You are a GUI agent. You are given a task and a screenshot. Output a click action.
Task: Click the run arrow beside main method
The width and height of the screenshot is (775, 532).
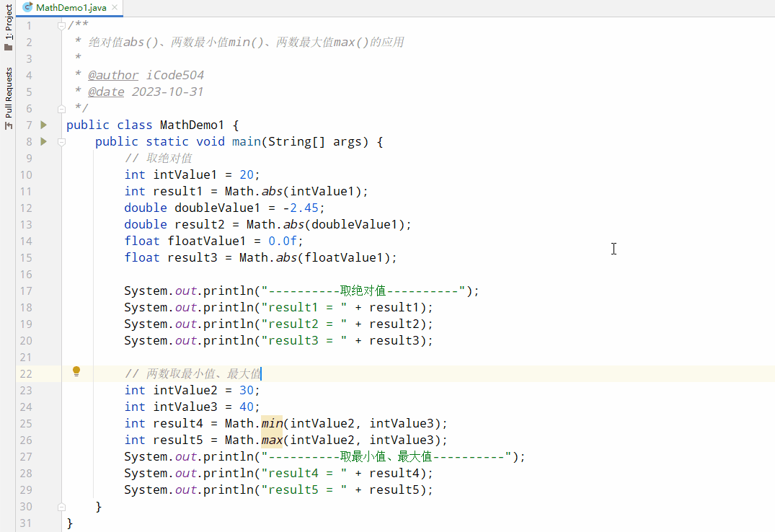(44, 141)
